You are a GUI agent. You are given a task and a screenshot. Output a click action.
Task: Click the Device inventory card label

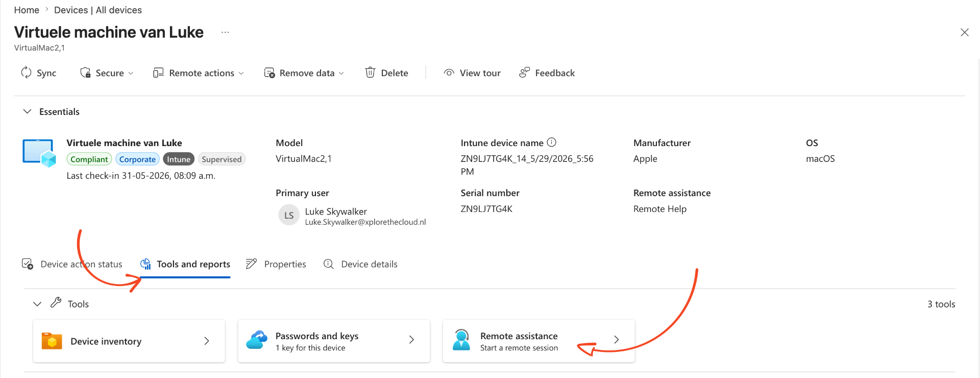[x=106, y=341]
